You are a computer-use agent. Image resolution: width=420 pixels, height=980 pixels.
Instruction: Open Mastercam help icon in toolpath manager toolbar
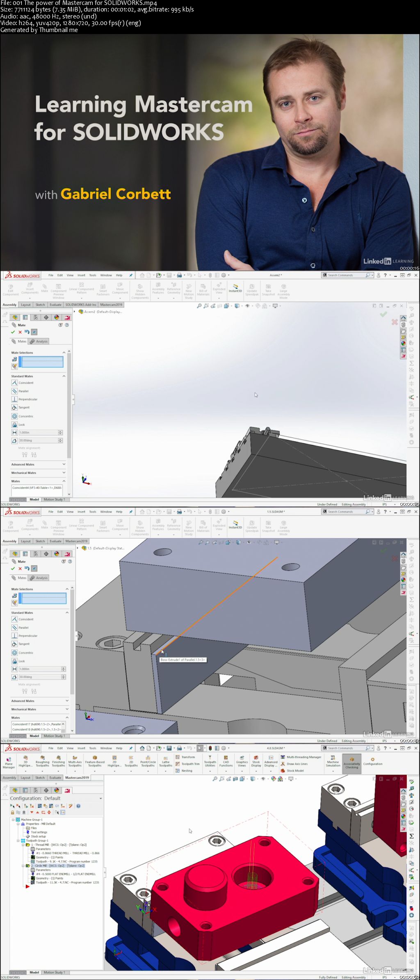pos(78,806)
